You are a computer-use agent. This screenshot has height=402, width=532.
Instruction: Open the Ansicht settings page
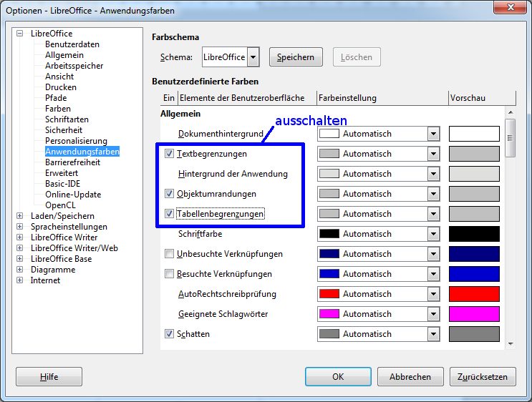coord(59,77)
